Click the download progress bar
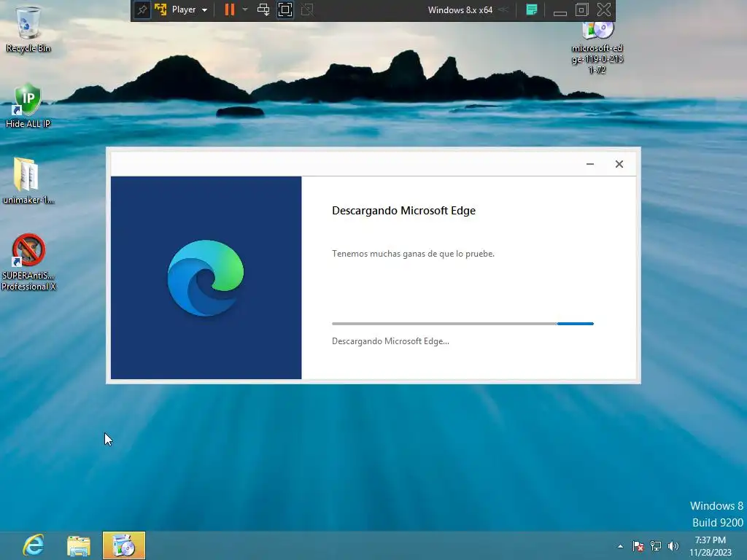The width and height of the screenshot is (747, 560). pos(462,324)
